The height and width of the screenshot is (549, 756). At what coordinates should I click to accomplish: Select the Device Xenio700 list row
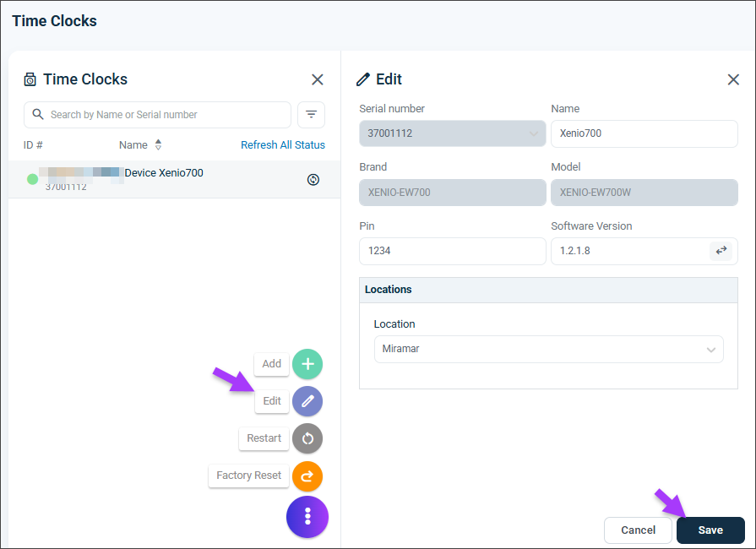pos(175,179)
